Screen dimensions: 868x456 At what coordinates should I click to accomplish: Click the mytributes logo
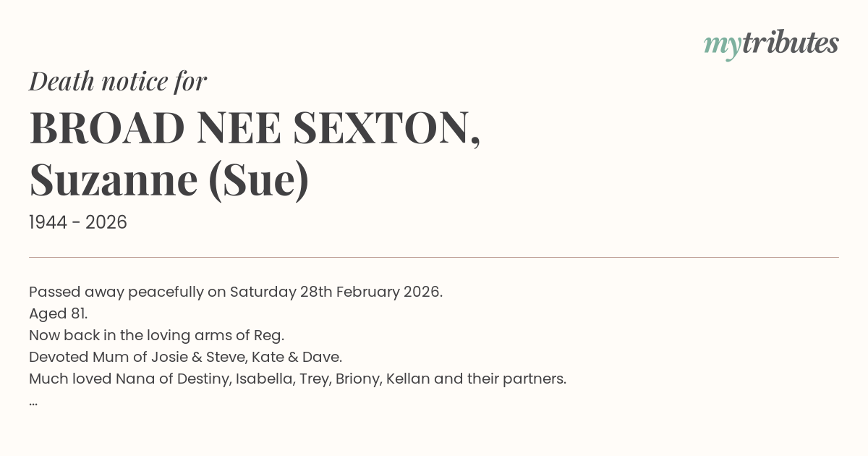[771, 43]
